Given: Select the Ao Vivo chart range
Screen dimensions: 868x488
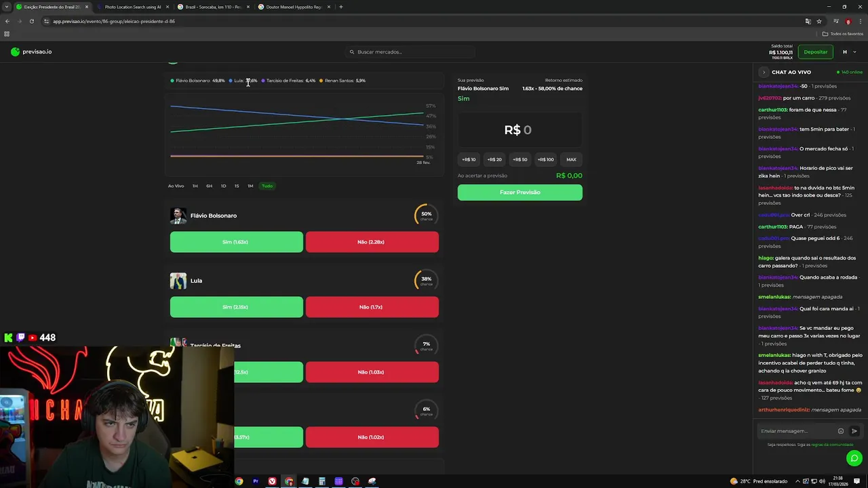Looking at the screenshot, I should (x=176, y=186).
